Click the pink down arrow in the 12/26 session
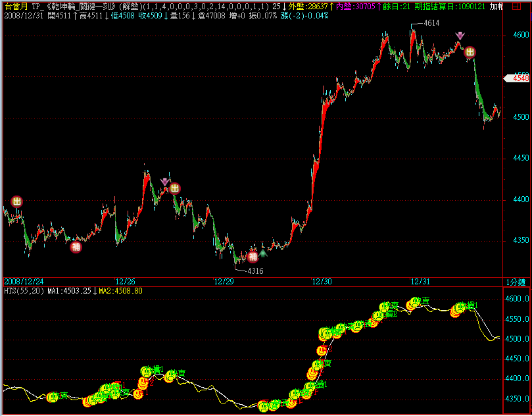The image size is (532, 416). tap(165, 182)
